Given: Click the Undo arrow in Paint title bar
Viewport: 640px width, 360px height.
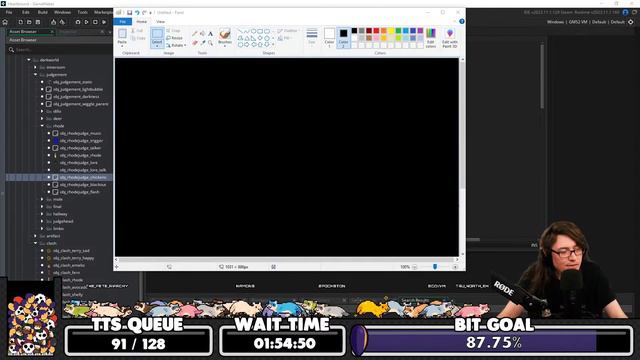Looking at the screenshot, I should point(137,13).
